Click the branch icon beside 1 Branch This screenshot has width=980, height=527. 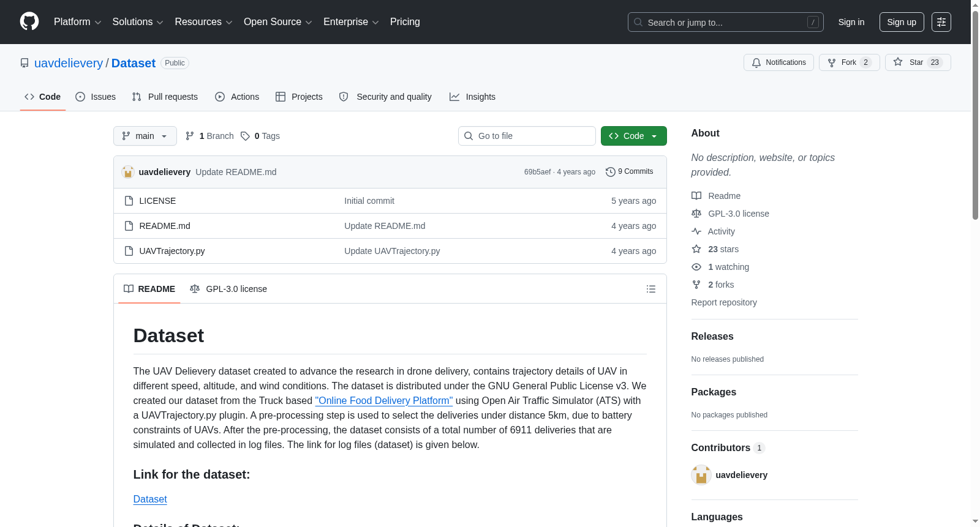click(190, 136)
